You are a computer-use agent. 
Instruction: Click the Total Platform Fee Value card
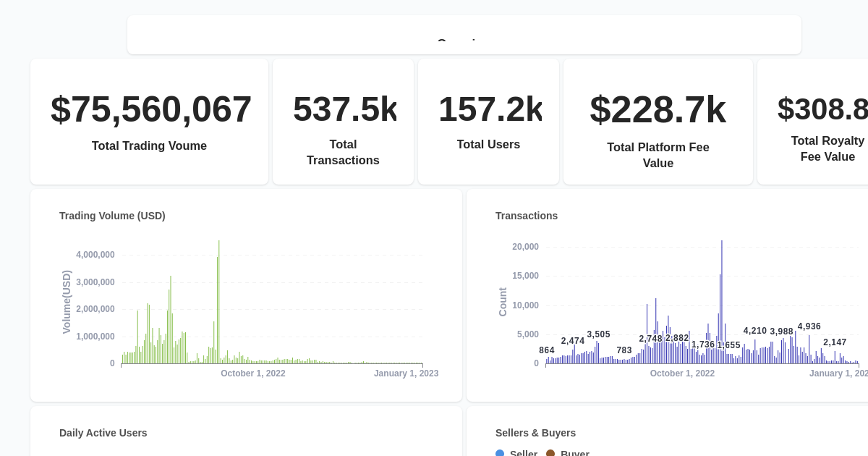pyautogui.click(x=658, y=121)
